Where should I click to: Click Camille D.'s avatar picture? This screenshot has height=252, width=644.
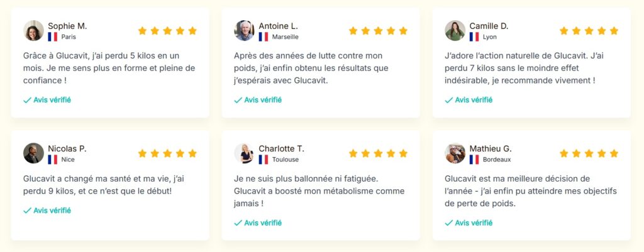[x=455, y=31]
